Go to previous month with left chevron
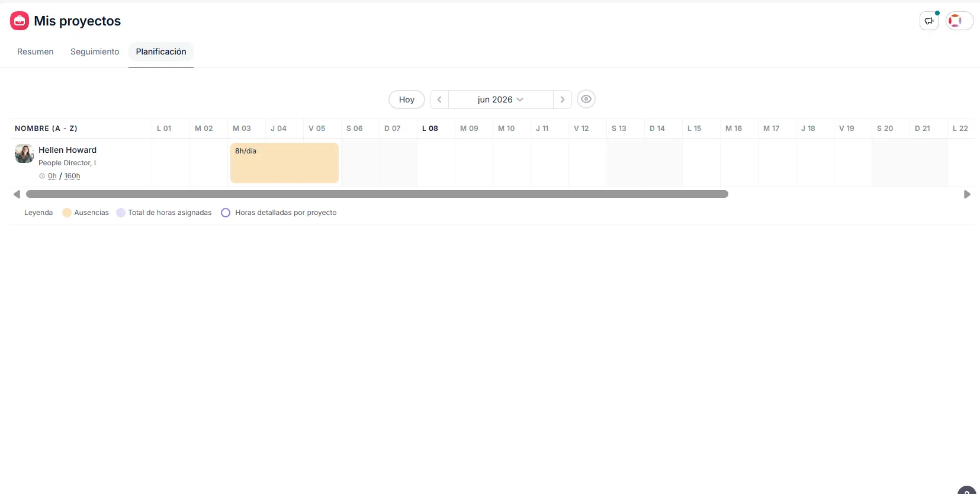The width and height of the screenshot is (980, 494). 439,100
